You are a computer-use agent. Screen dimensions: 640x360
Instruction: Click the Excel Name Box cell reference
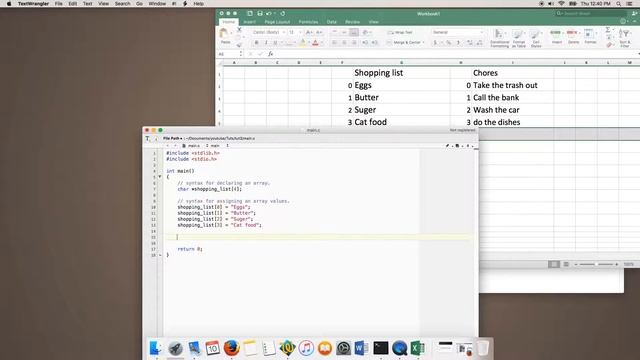230,54
